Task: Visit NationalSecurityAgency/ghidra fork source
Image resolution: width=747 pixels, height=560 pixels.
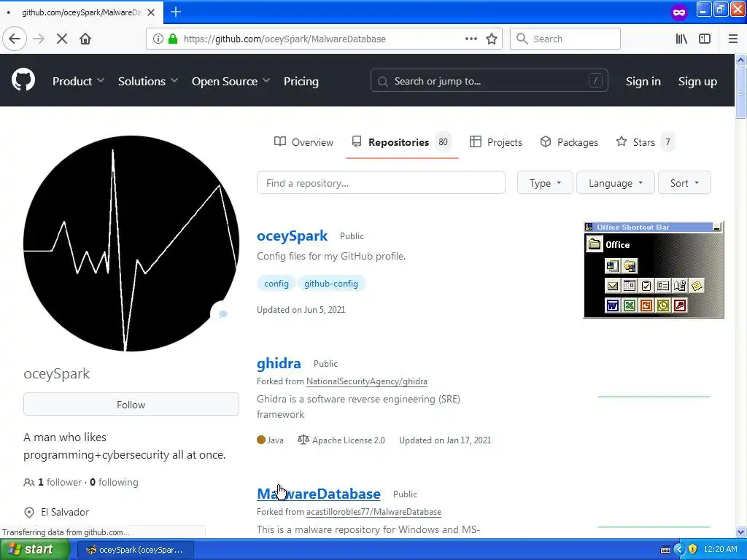Action: pos(366,381)
